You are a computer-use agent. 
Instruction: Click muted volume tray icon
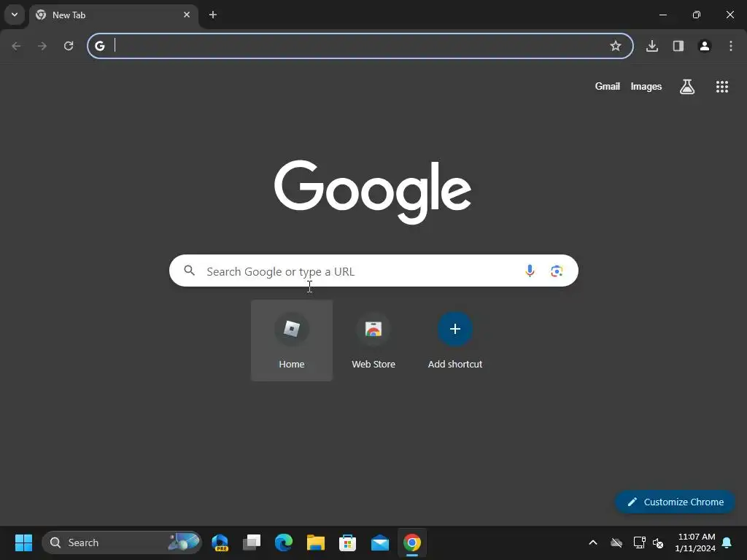pos(658,542)
